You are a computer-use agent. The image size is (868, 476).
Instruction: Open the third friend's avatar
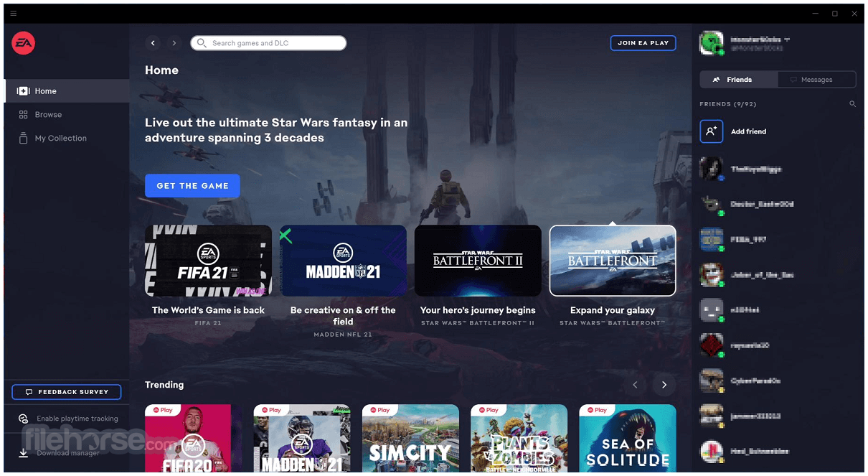711,240
